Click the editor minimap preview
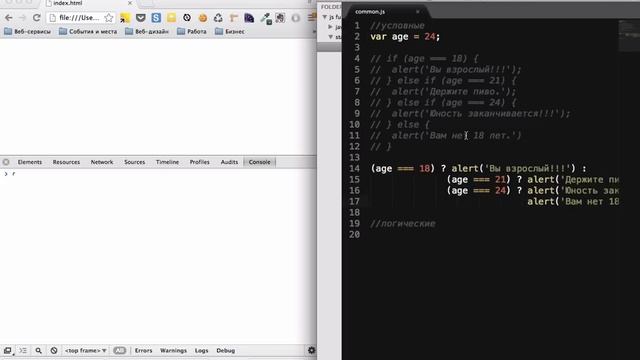The image size is (640, 360). click(629, 35)
